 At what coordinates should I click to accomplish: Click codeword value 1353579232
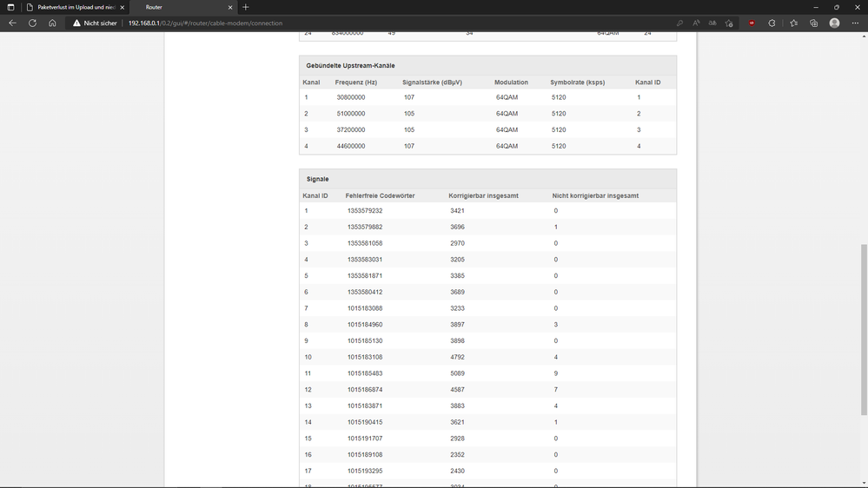tap(365, 211)
